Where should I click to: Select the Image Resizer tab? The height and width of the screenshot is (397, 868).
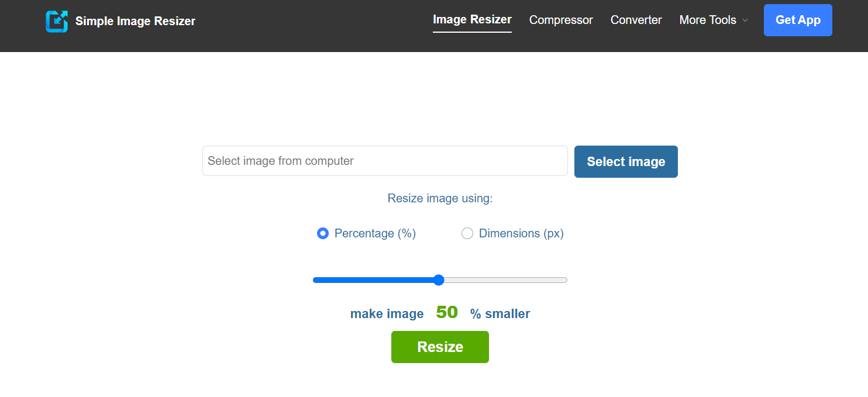point(472,19)
